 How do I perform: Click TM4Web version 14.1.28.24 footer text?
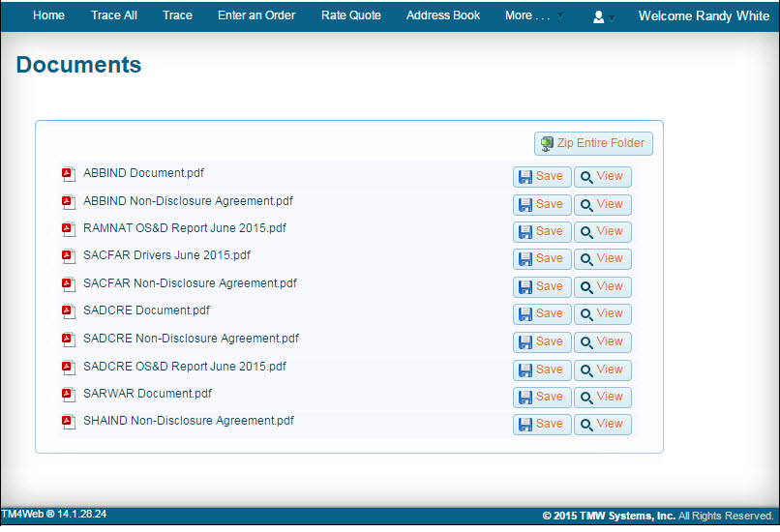(x=54, y=514)
